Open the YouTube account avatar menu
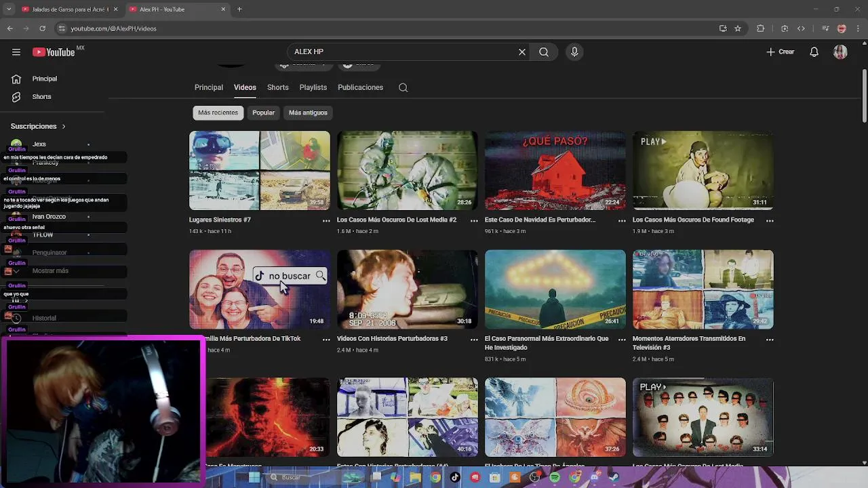 pos(840,52)
